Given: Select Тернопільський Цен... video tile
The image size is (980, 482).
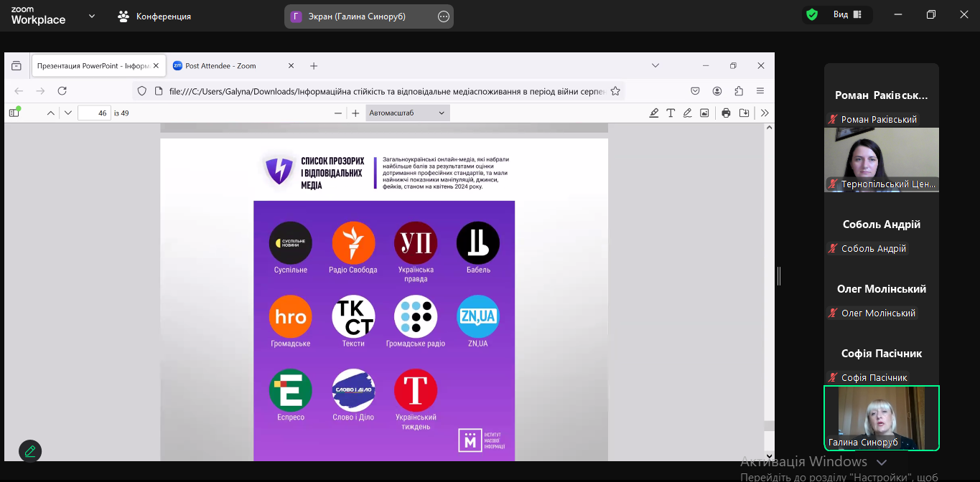Looking at the screenshot, I should coord(882,159).
